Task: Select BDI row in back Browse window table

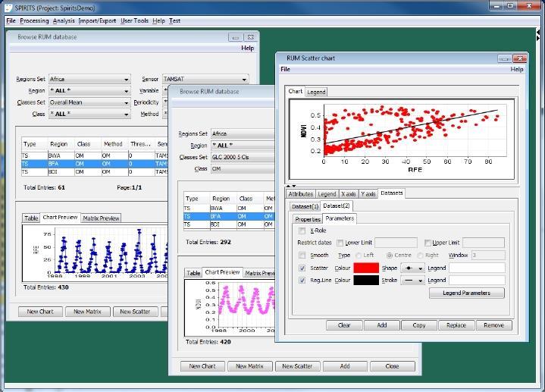Action: 95,172
